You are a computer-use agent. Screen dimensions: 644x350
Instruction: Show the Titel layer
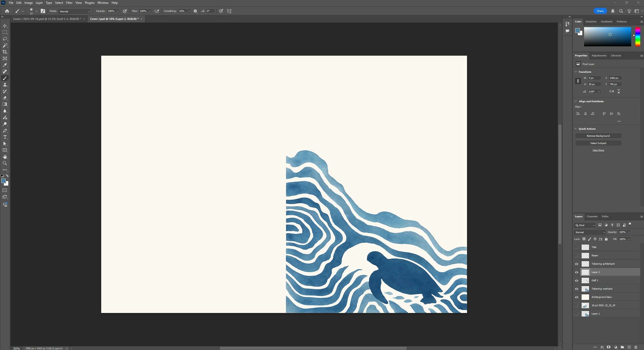(577, 247)
